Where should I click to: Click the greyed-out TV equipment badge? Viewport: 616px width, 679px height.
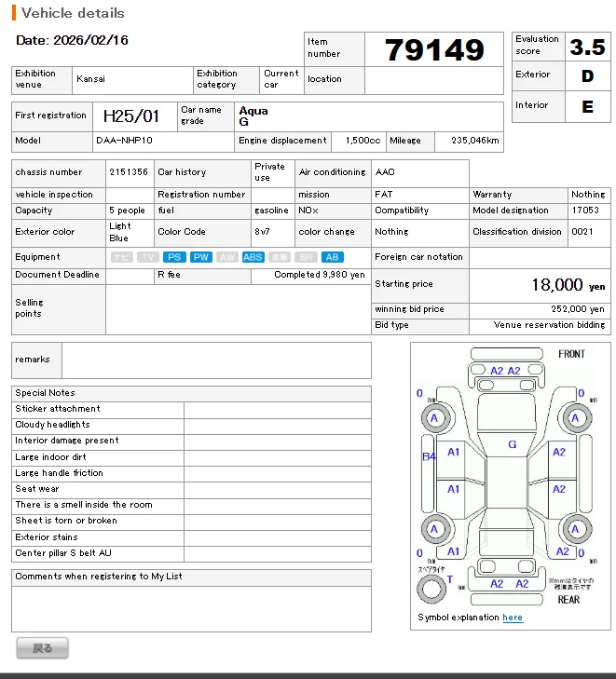[x=148, y=257]
